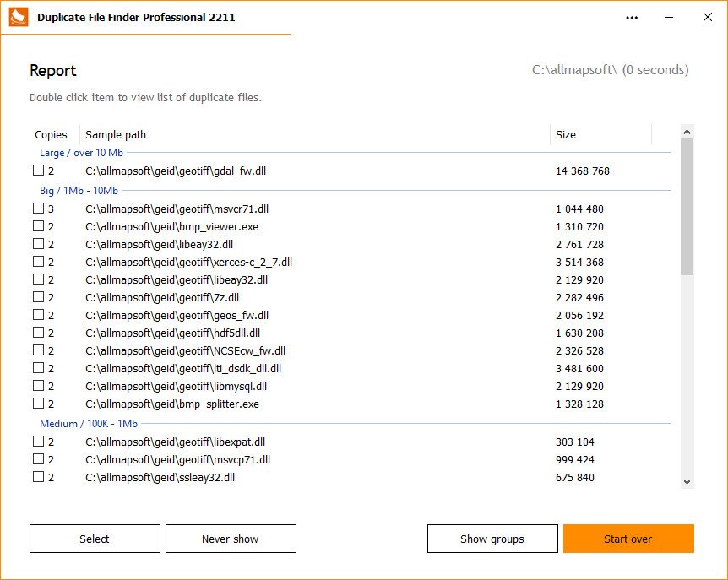728x580 pixels.
Task: Select the lti_dsdk_dll.dll path text
Action: coord(183,368)
